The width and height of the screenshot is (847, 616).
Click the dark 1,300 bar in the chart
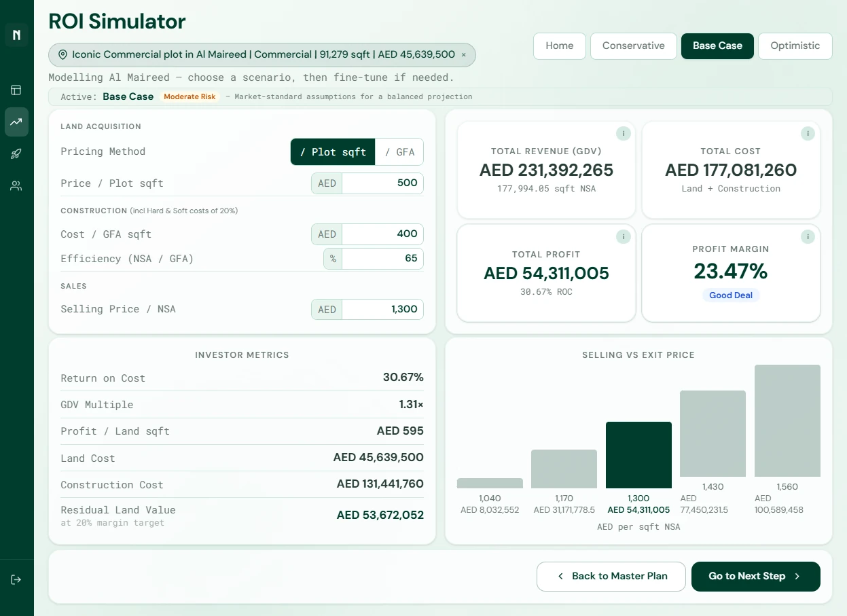pyautogui.click(x=638, y=455)
